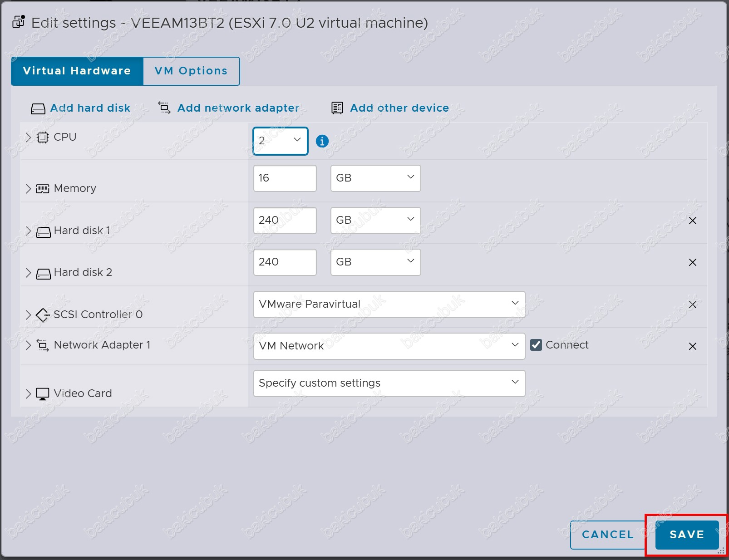Click the Video Card label
This screenshot has height=560, width=729.
point(83,393)
